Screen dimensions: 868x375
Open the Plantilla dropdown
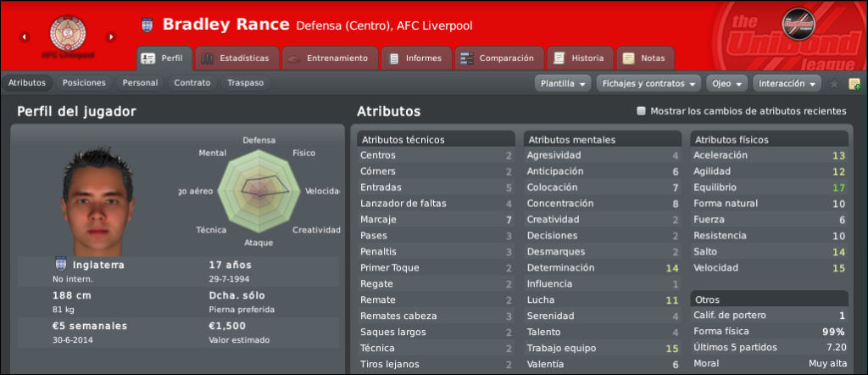563,84
